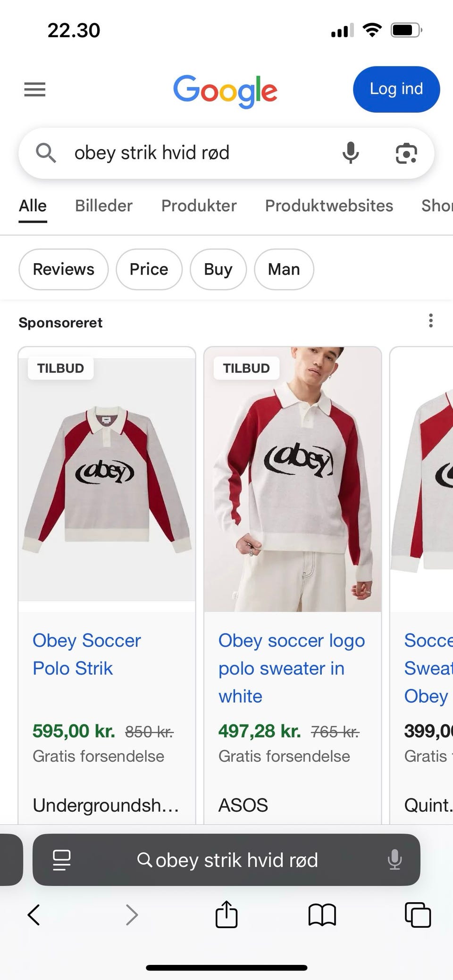The height and width of the screenshot is (980, 453).
Task: Open Google Lens camera search
Action: tap(406, 153)
